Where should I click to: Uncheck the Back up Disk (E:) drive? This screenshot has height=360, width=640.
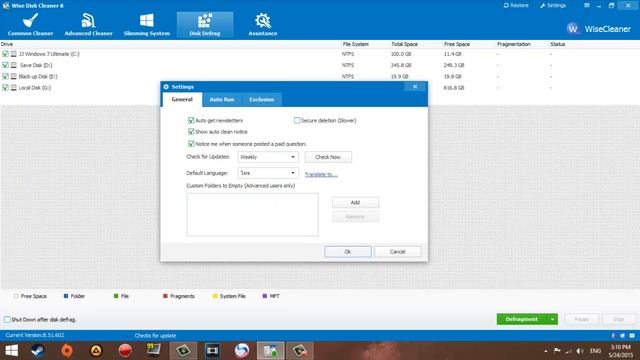(x=5, y=76)
